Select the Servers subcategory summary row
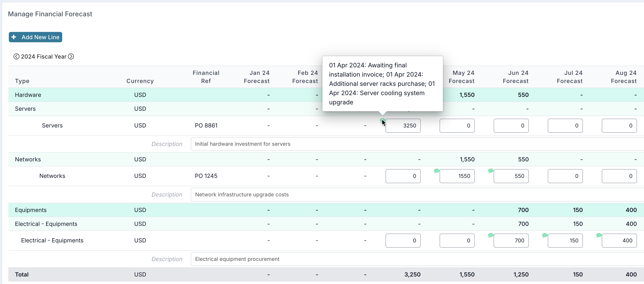This screenshot has width=644, height=284. 326,109
